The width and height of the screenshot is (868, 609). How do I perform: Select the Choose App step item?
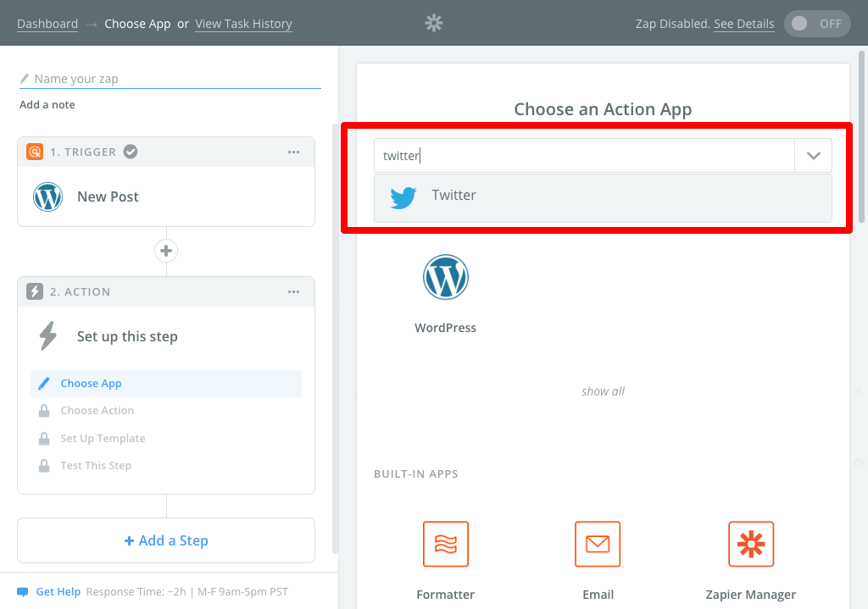coord(166,384)
